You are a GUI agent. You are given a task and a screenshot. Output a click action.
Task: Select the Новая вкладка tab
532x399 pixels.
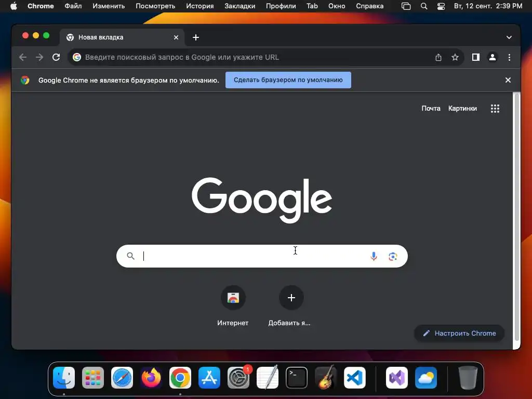[122, 37]
